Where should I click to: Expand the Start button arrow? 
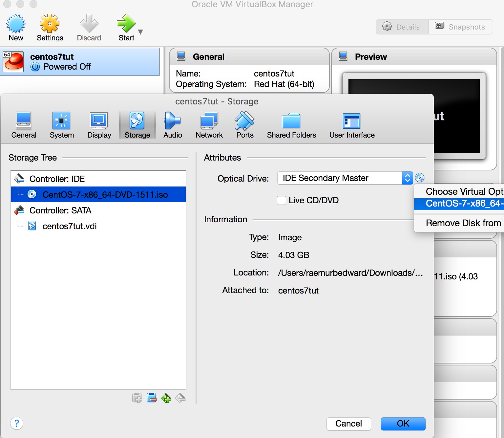(x=140, y=32)
